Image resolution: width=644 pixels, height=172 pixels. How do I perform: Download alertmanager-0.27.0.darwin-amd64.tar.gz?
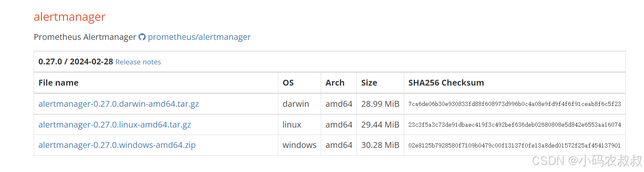118,104
